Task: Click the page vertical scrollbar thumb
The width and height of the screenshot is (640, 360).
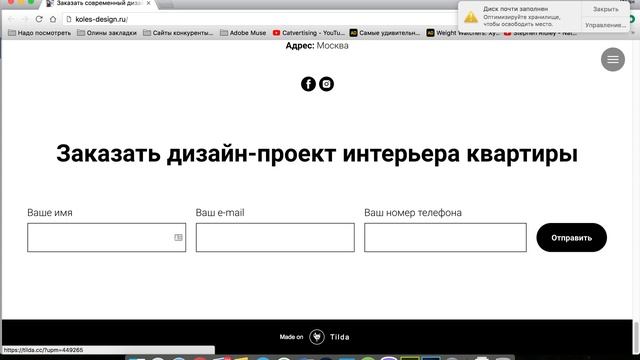Action: point(636,338)
